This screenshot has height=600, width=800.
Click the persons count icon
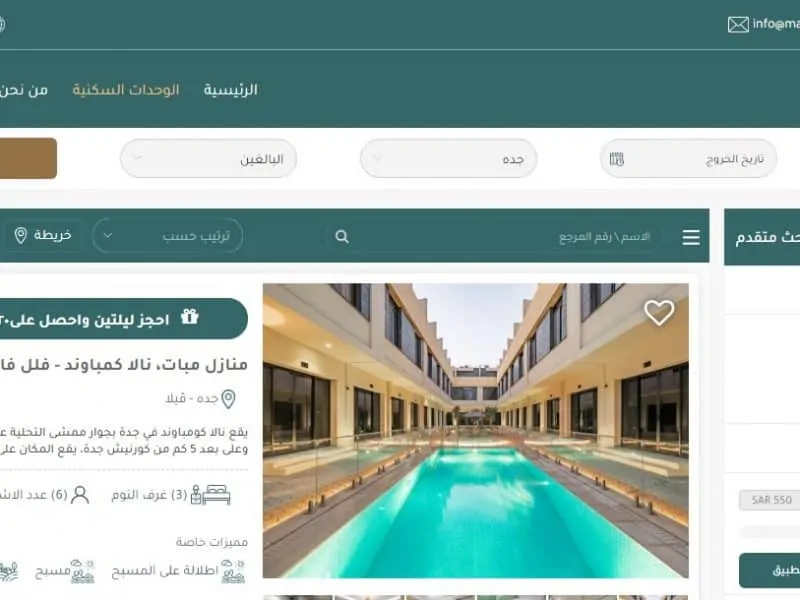pyautogui.click(x=80, y=495)
